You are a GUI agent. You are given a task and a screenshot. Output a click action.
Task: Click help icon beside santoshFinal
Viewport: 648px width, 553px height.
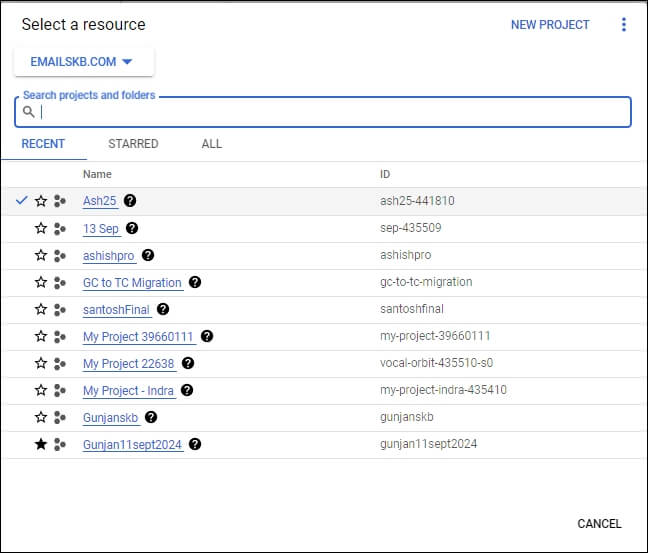[163, 309]
